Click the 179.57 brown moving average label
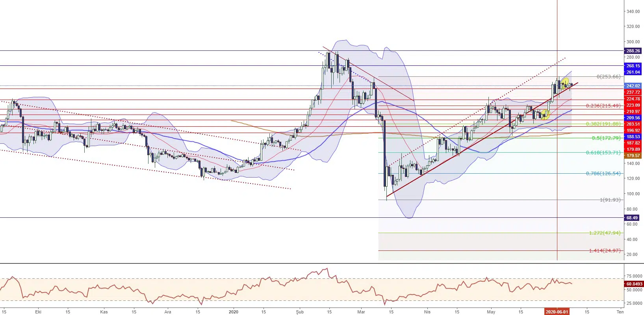The width and height of the screenshot is (644, 315). (x=633, y=156)
